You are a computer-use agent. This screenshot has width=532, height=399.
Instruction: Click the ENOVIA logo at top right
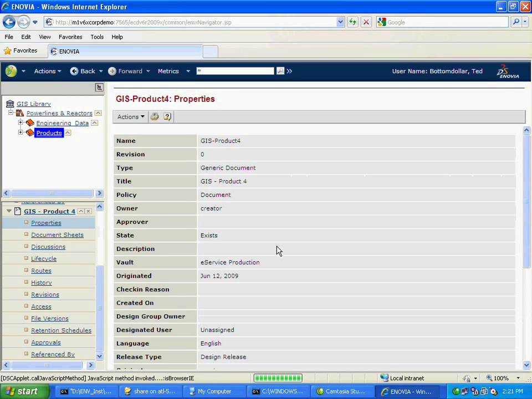[x=508, y=71]
